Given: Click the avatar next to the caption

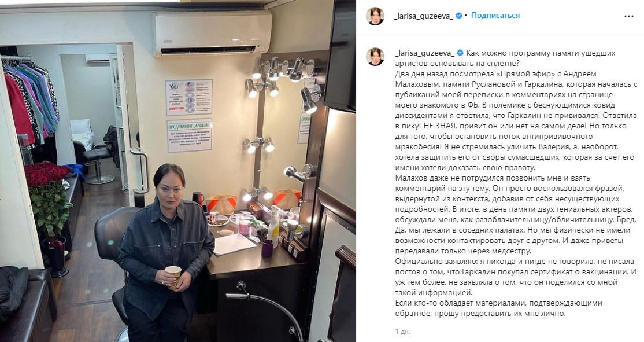Looking at the screenshot, I should [x=375, y=57].
